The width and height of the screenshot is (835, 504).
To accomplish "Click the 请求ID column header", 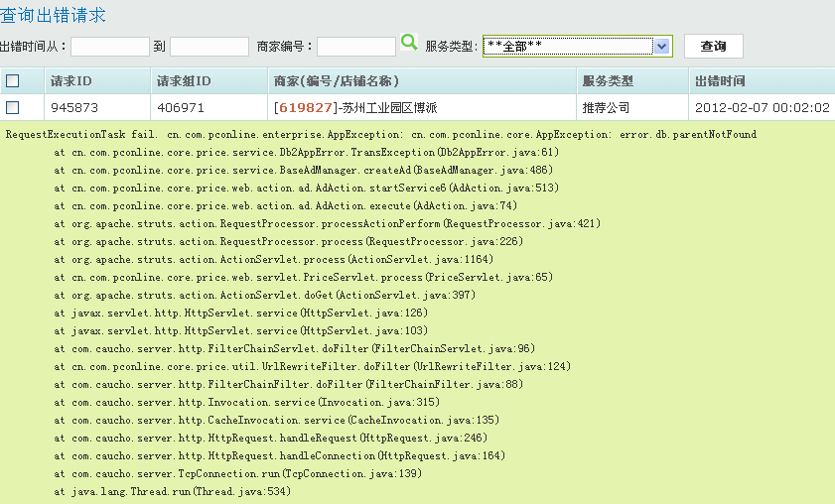I will [71, 81].
